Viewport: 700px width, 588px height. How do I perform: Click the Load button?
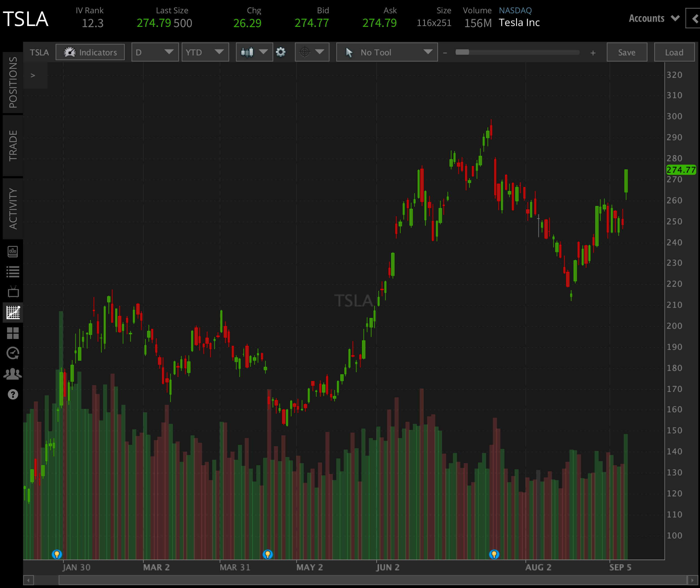click(674, 52)
